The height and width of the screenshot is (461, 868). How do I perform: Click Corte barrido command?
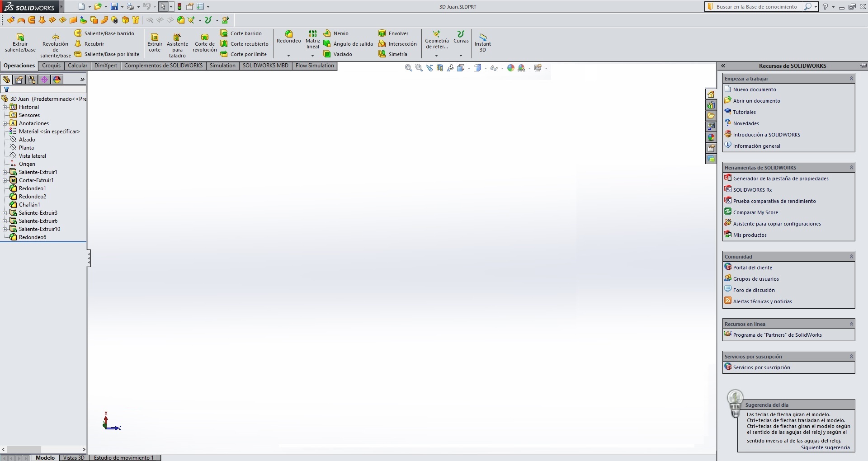coord(241,33)
